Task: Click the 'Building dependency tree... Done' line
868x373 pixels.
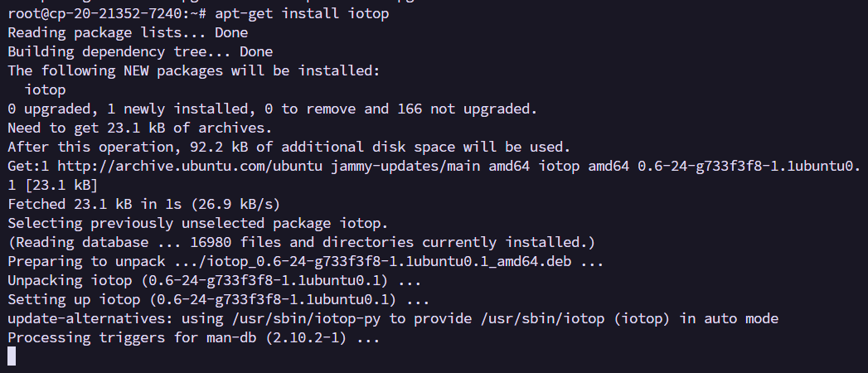Action: point(140,51)
